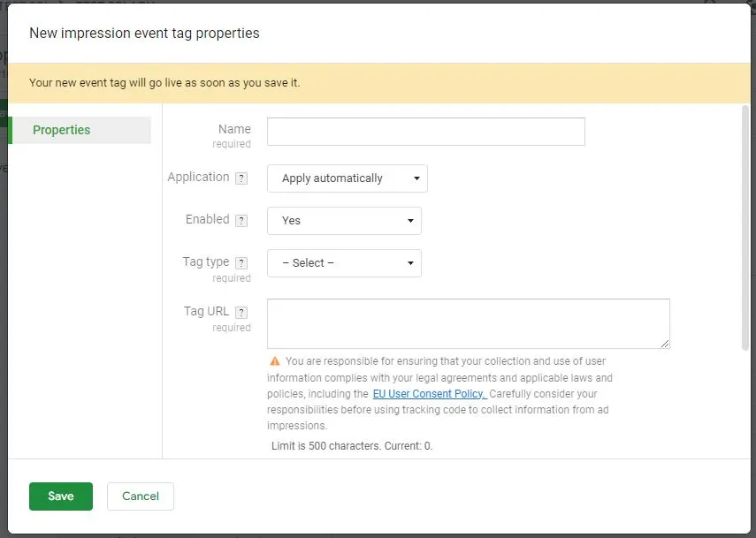Click the required Name input field

tap(425, 131)
